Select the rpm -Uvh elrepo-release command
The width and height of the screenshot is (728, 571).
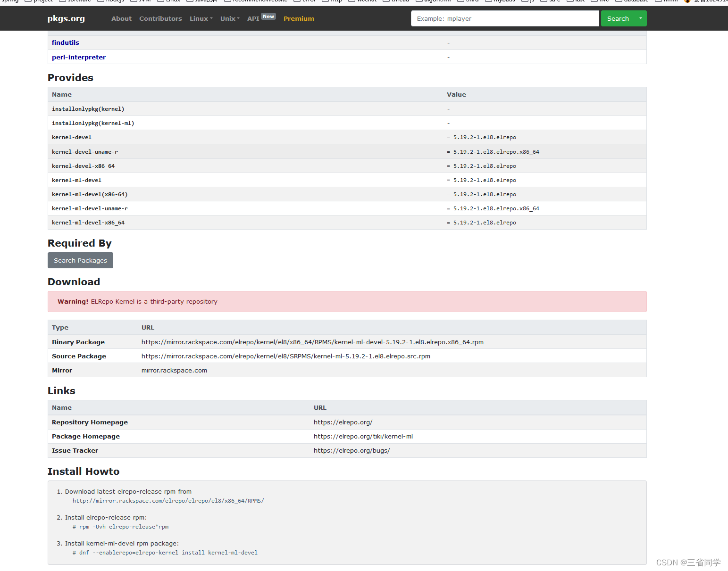(x=120, y=527)
